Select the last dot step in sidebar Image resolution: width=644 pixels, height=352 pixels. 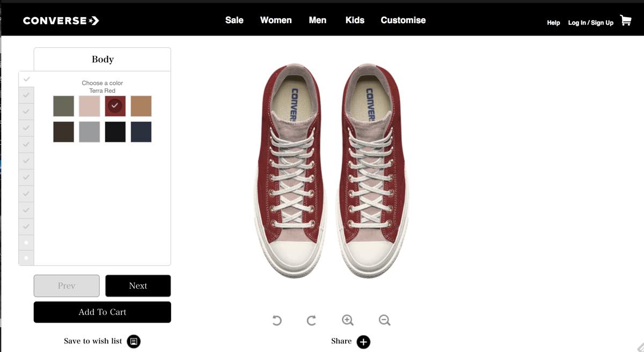[x=26, y=258]
